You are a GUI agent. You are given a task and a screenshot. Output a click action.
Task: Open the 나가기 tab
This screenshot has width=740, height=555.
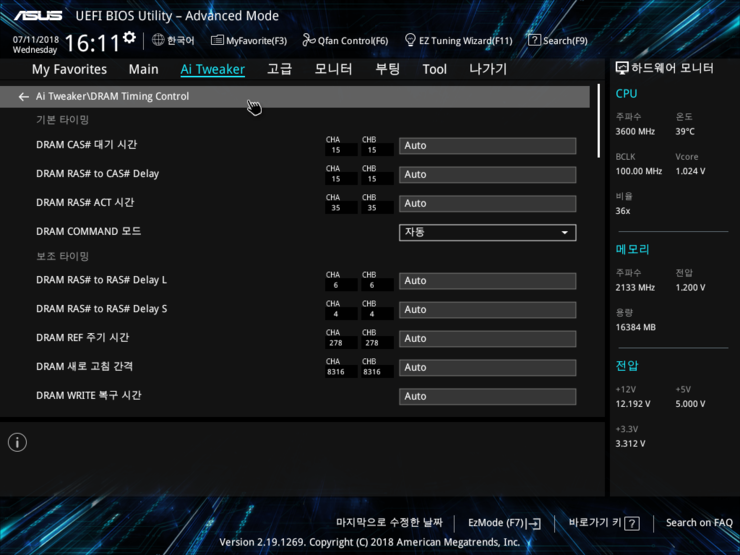click(x=488, y=69)
